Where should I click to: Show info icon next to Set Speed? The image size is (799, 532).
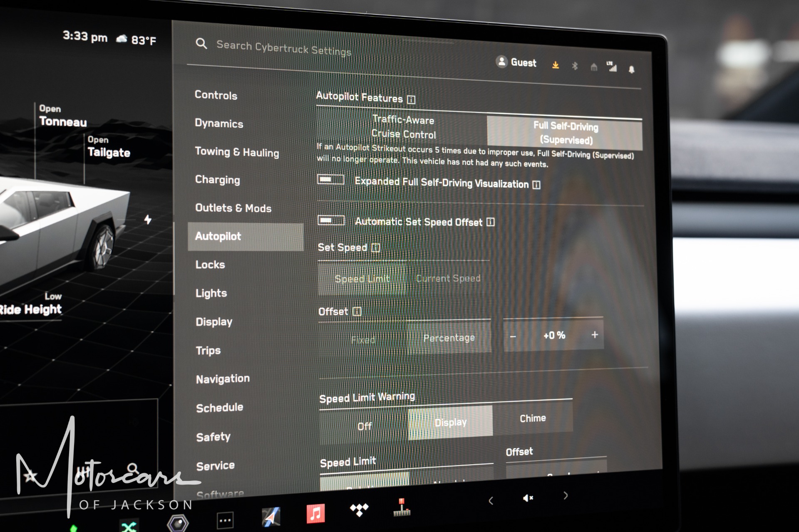tap(375, 248)
